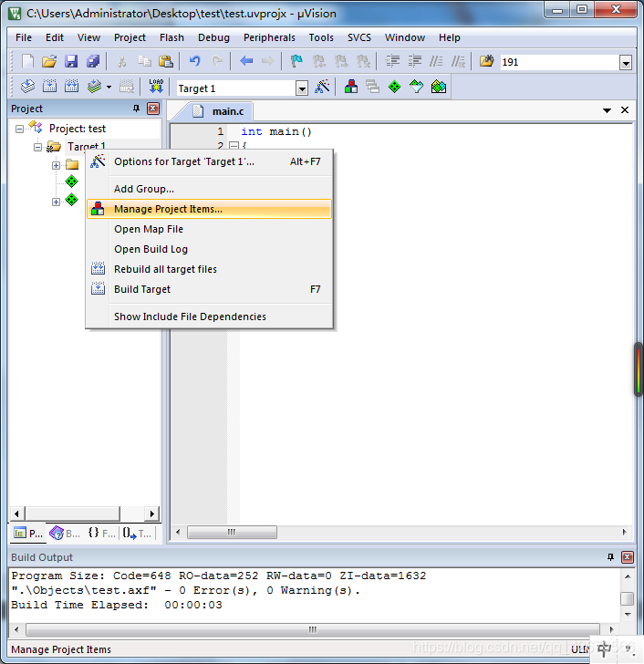The width and height of the screenshot is (644, 664).
Task: Click the Save file icon
Action: click(71, 62)
